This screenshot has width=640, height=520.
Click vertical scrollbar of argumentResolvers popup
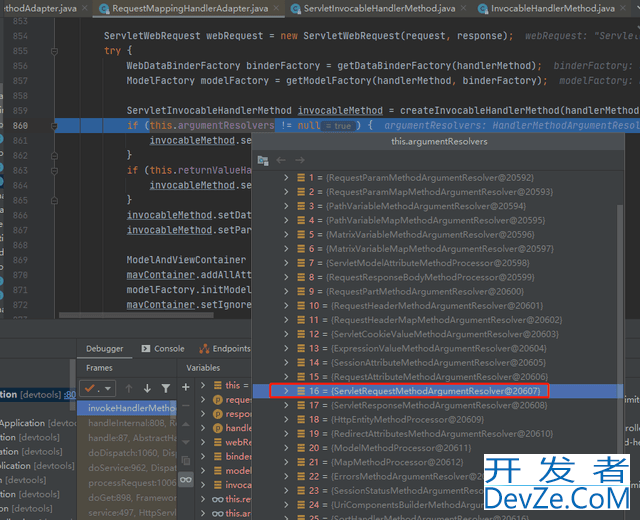click(x=620, y=327)
